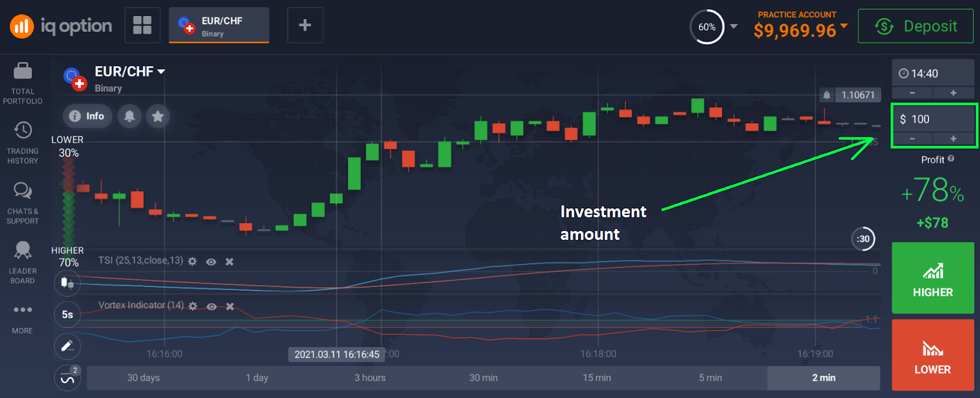Click the IQ Option logo
The height and width of the screenshot is (398, 980).
(x=61, y=26)
